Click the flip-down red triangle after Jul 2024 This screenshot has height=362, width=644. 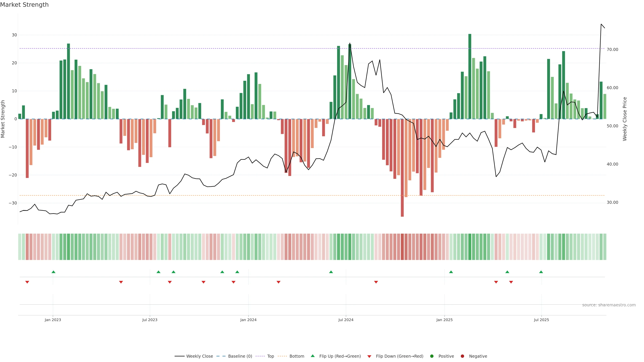[x=376, y=282]
